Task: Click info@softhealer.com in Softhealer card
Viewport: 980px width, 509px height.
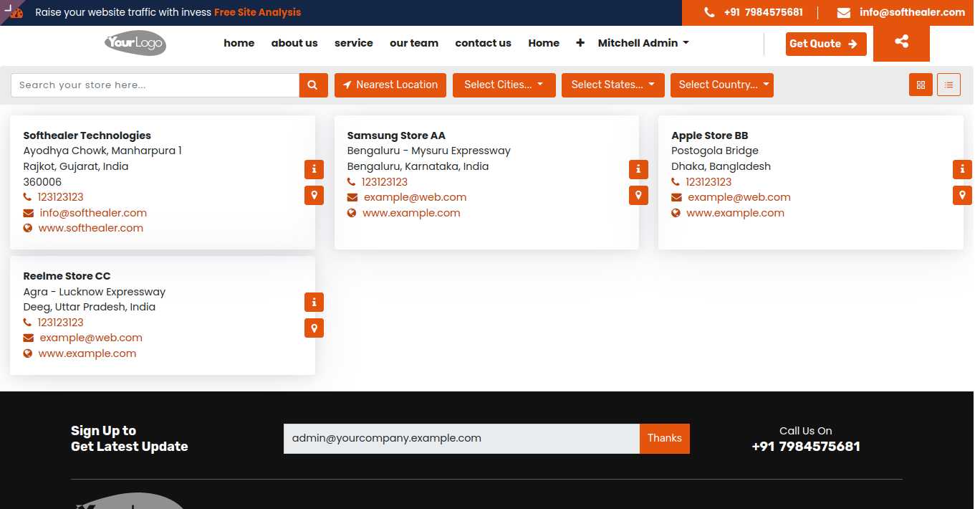Action: coord(93,213)
